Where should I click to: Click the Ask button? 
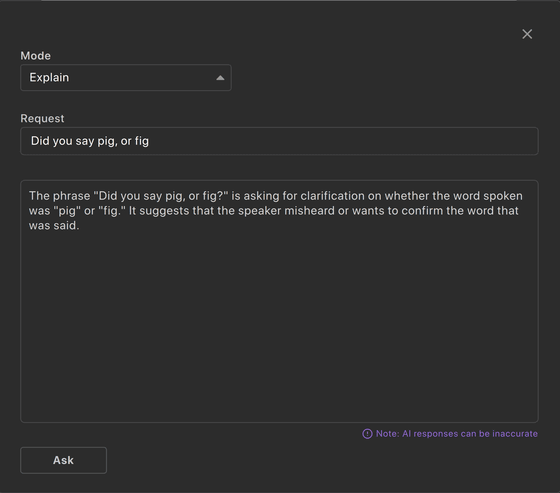point(64,460)
